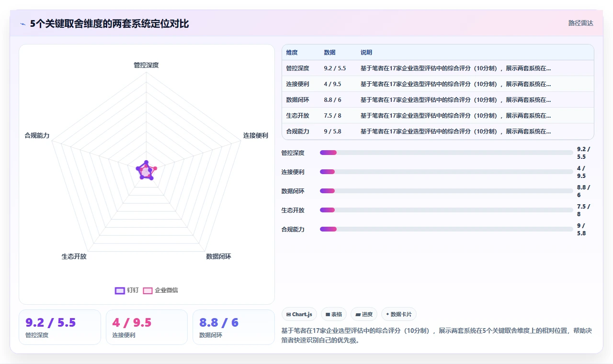Click the 生态开放 progress bar
The image size is (613, 364).
pyautogui.click(x=446, y=210)
